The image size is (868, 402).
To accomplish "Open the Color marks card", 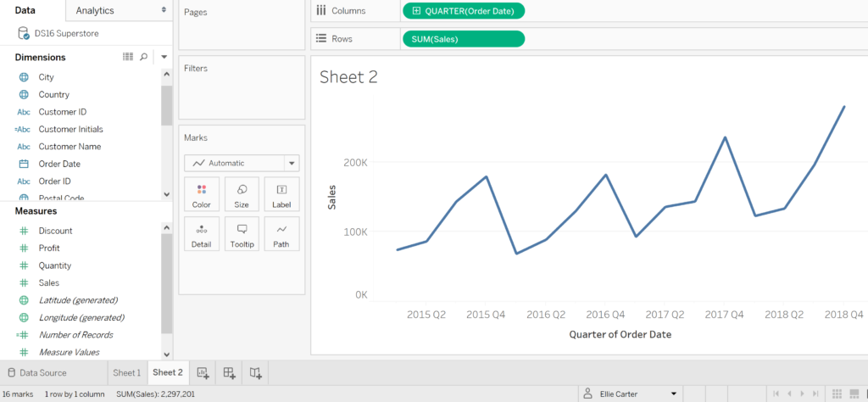I will pos(202,194).
